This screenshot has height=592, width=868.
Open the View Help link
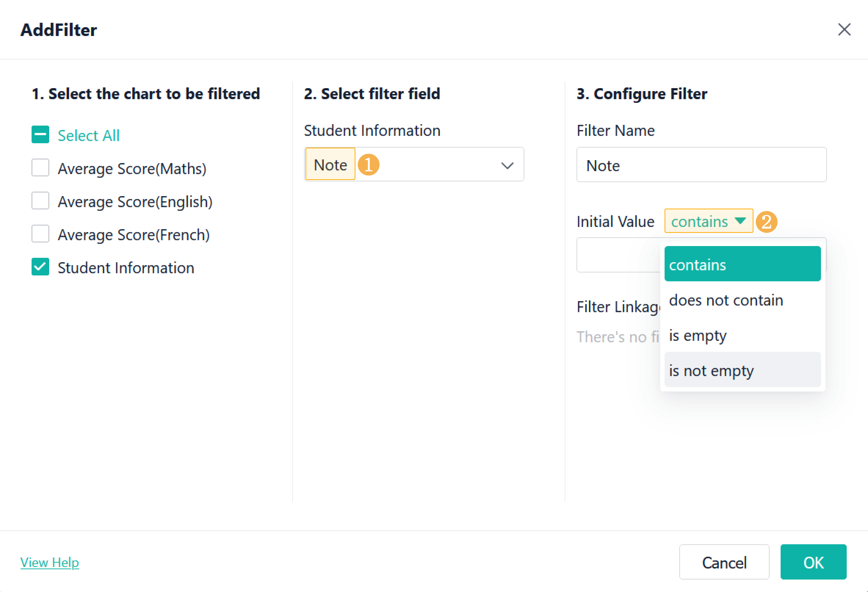coord(50,562)
